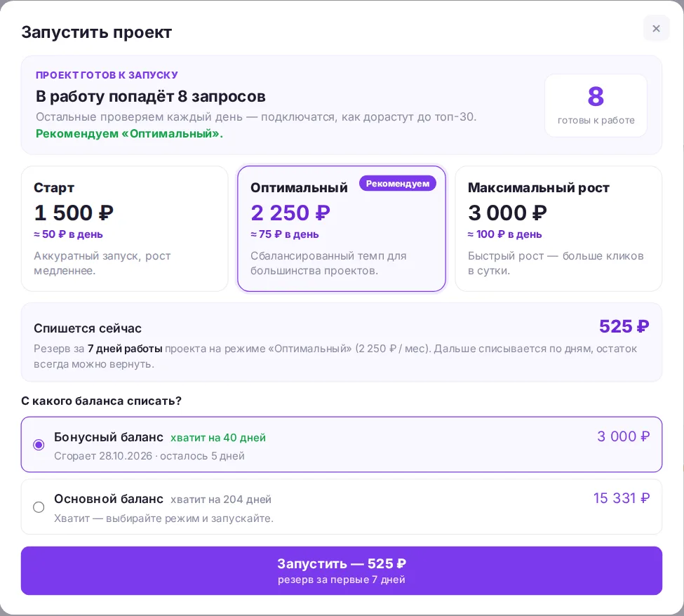Viewport: 684px width, 616px height.
Task: Choose the «Оптимальный» plan card
Action: (x=342, y=229)
